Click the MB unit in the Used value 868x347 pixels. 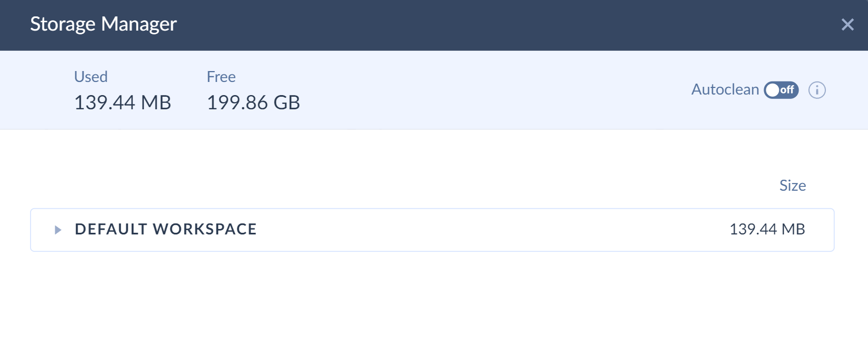pyautogui.click(x=156, y=103)
